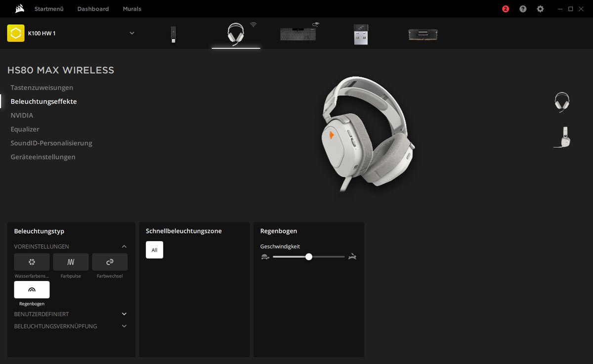Screen dimensions: 593x364
Task: Choose the Farbpulse lighting preset
Action: coord(71,262)
